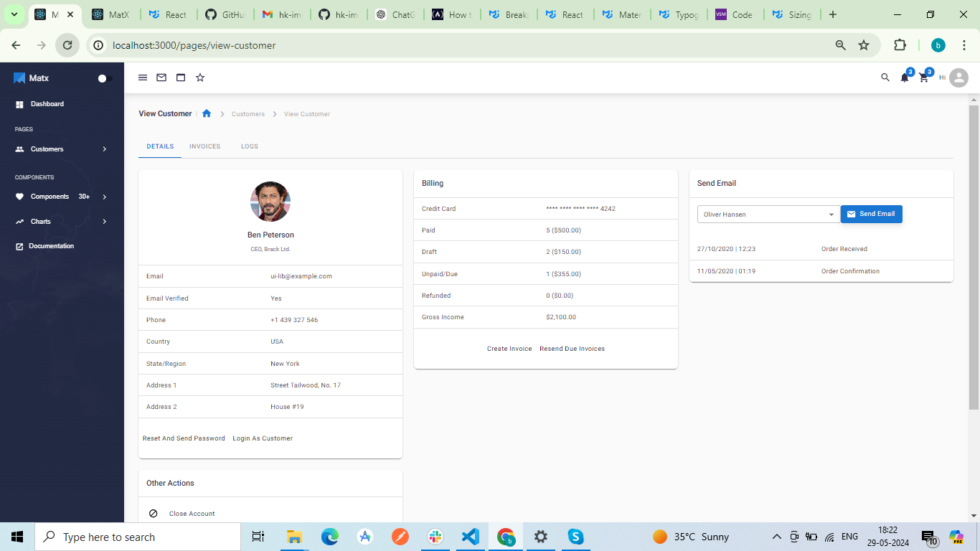
Task: Click the page vertical scrollbar
Action: pyautogui.click(x=974, y=258)
